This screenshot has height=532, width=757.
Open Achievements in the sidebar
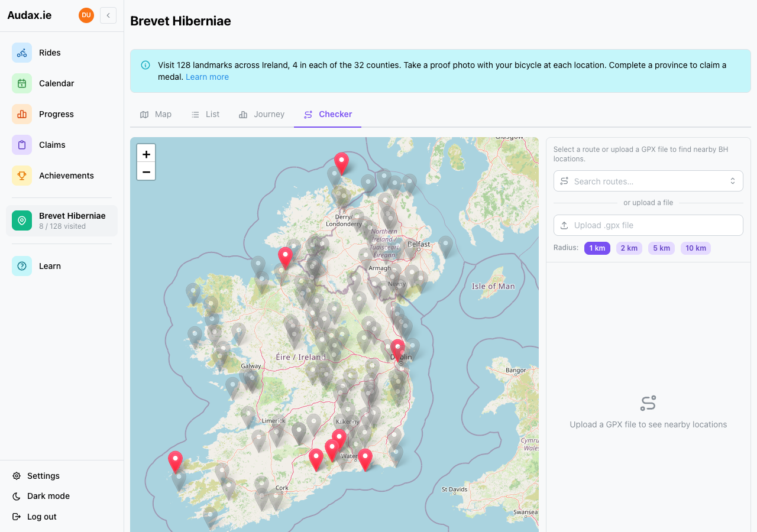pyautogui.click(x=62, y=176)
